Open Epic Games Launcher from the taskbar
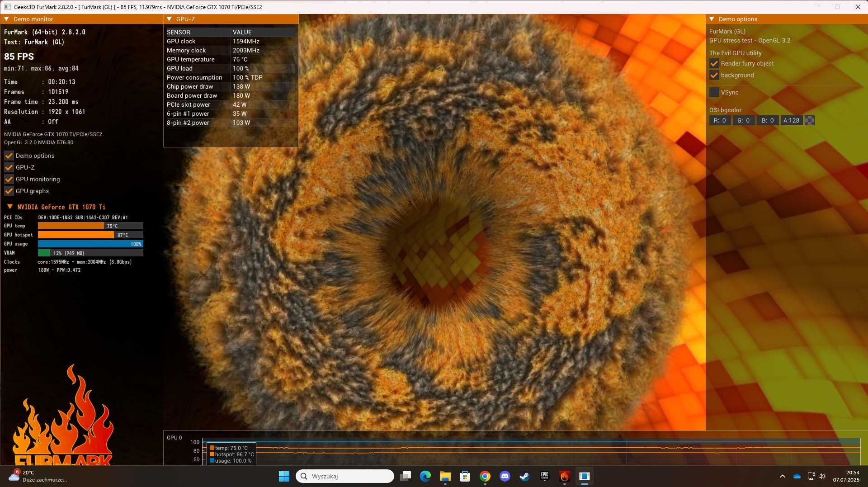The image size is (868, 487). (x=545, y=476)
